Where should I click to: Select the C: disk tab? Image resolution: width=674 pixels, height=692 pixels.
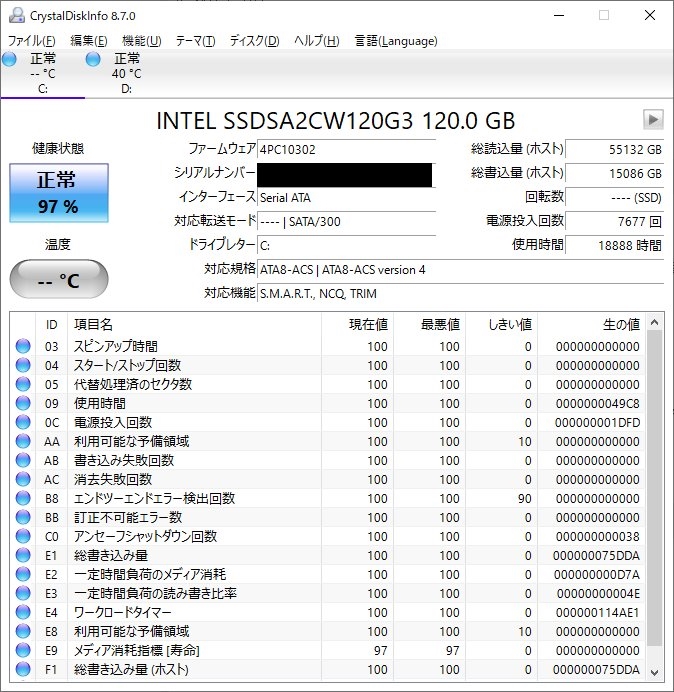click(42, 73)
